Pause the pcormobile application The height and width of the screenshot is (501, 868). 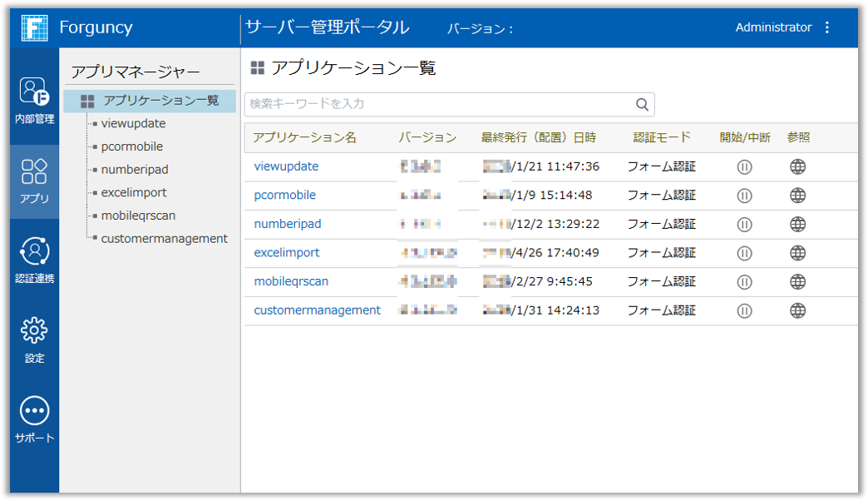point(745,196)
